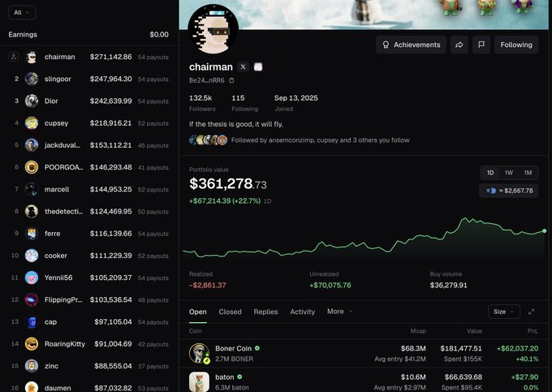Open the Size sort dropdown
Screen dimensions: 552x392
pyautogui.click(x=504, y=312)
